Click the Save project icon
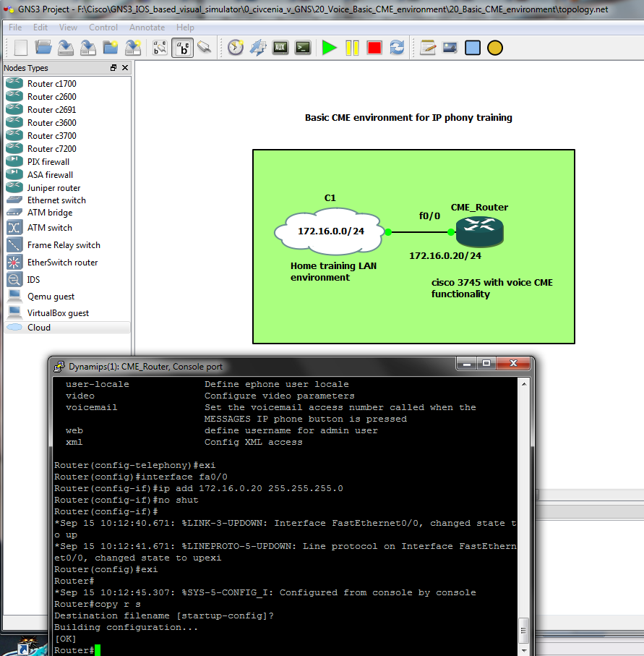This screenshot has width=644, height=656. click(66, 48)
